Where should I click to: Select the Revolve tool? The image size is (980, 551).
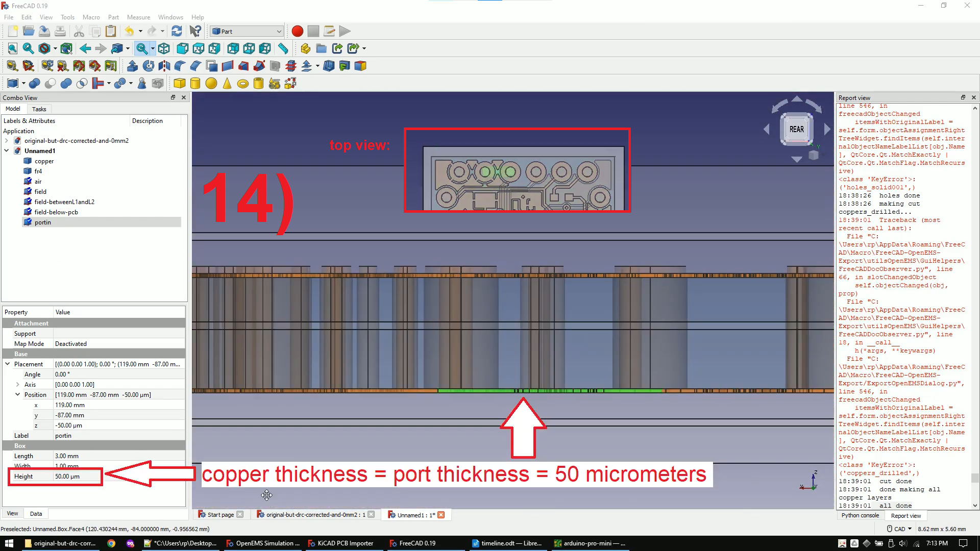pos(148,66)
